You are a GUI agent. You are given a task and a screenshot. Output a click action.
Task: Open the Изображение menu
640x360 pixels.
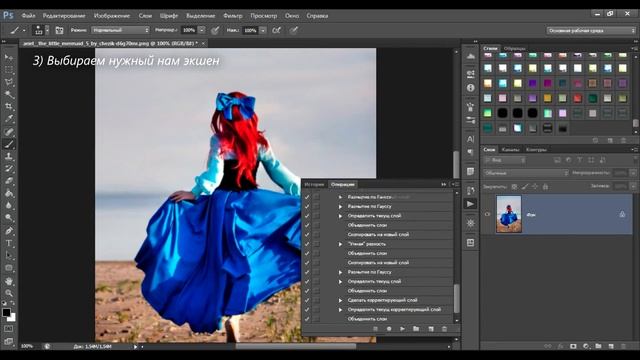112,16
